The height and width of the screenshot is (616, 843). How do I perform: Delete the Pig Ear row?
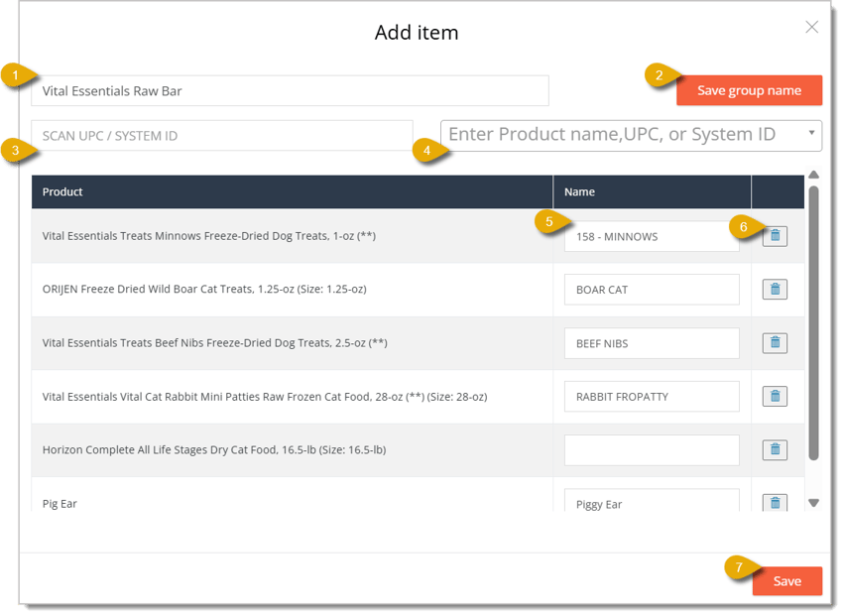[775, 502]
